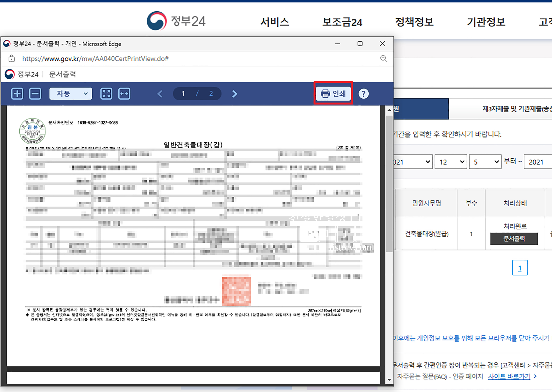Image resolution: width=552 pixels, height=392 pixels.
Task: Select the fit-to-width view icon
Action: point(124,94)
